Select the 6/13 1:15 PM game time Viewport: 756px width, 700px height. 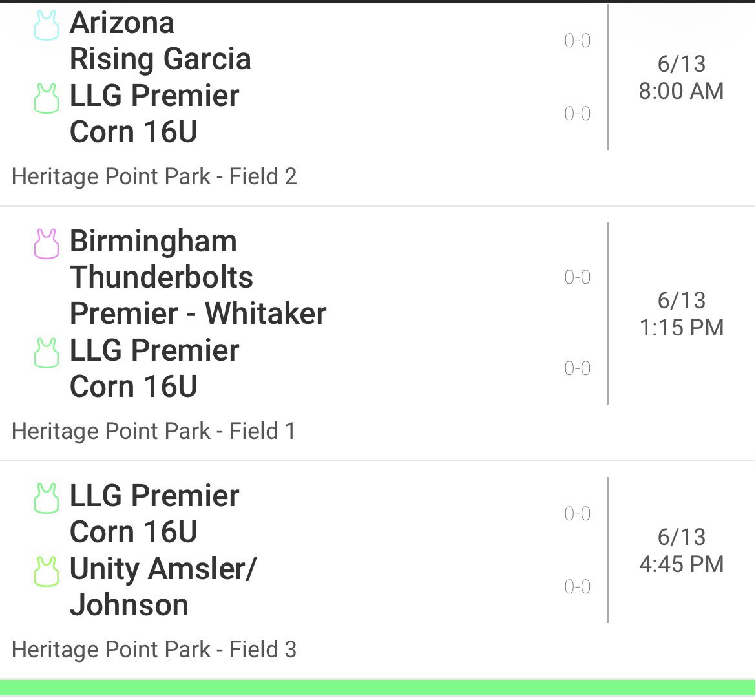pos(681,314)
